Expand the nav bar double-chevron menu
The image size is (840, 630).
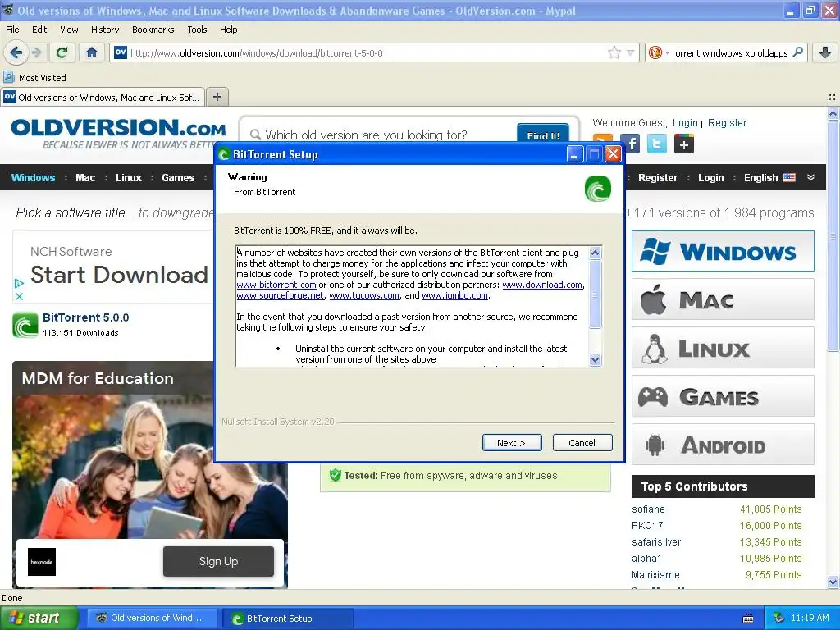point(810,177)
